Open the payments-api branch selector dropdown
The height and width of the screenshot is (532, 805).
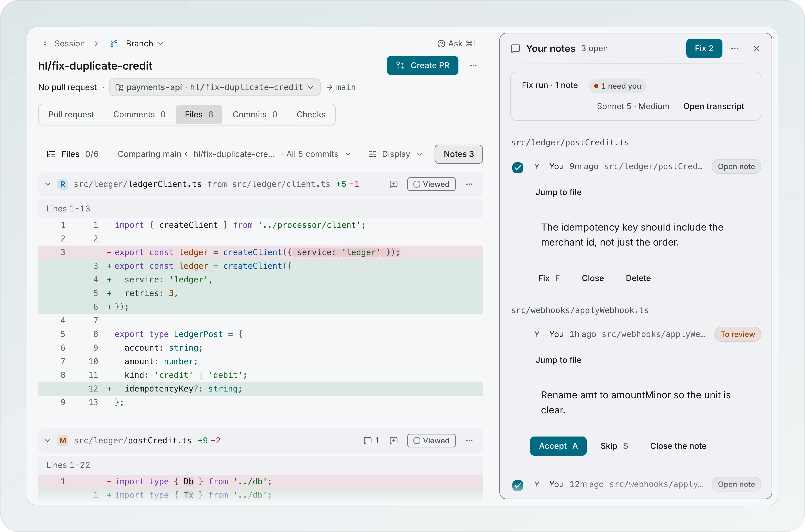(215, 87)
